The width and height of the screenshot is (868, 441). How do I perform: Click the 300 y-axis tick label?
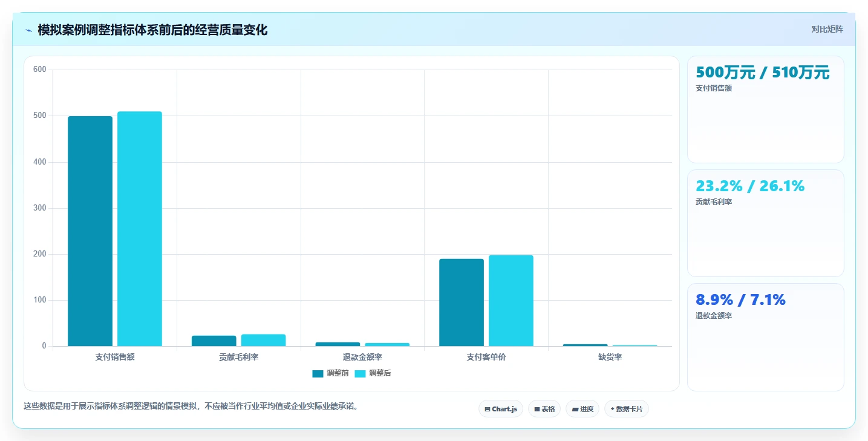pos(40,208)
